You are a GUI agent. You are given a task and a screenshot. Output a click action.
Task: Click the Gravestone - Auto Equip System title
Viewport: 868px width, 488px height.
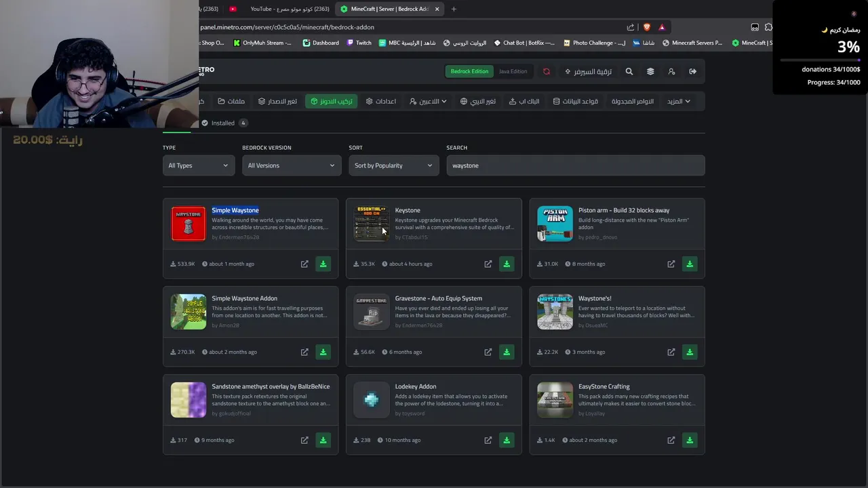click(439, 298)
